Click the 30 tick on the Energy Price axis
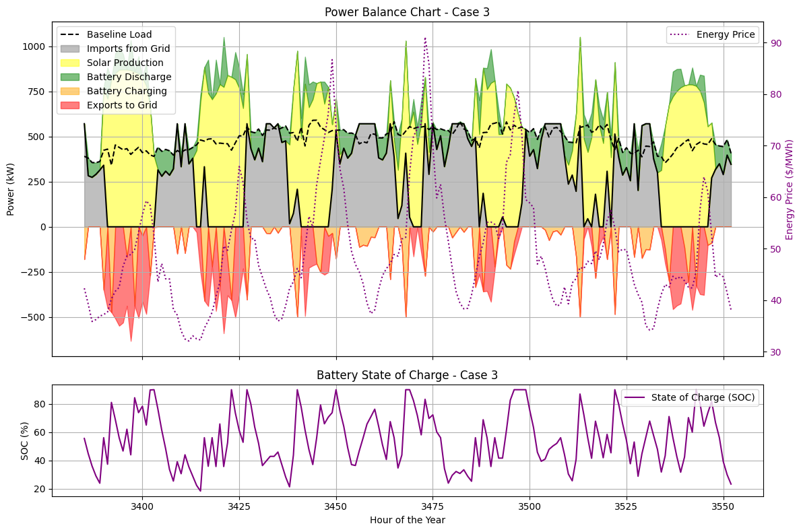 (775, 352)
